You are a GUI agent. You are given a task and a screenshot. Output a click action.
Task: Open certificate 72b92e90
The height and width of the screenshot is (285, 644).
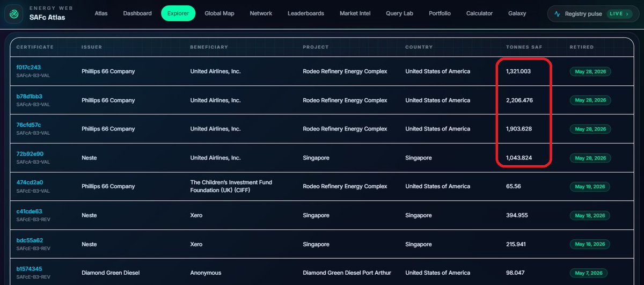[x=30, y=154]
